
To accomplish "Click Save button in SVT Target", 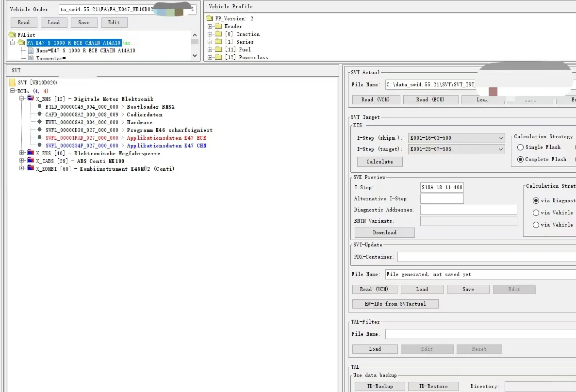I will pos(468,290).
